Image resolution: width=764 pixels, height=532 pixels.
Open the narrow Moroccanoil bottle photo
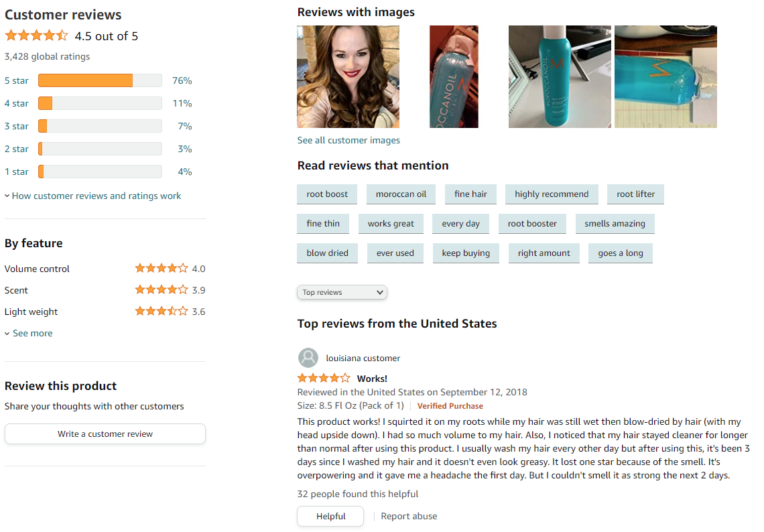coord(454,76)
